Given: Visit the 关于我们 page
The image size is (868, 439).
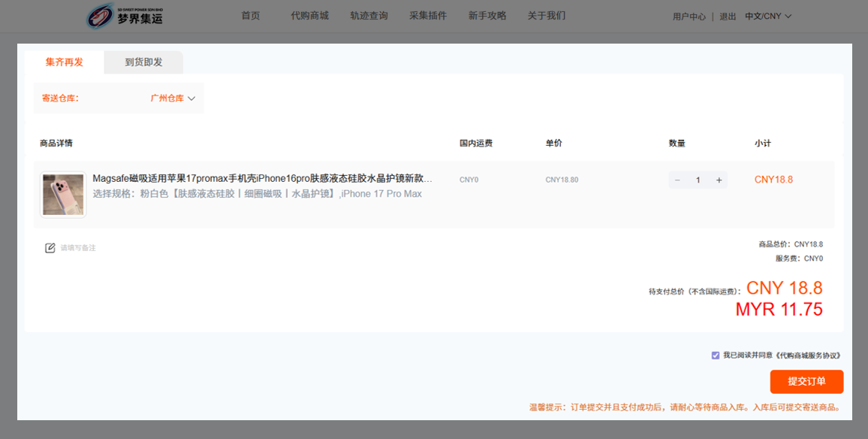Looking at the screenshot, I should coord(547,16).
